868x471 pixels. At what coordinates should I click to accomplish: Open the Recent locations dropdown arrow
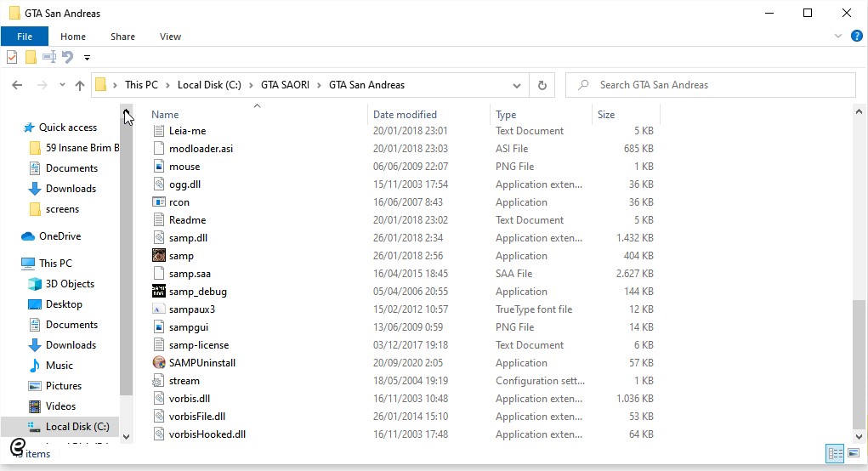click(62, 85)
